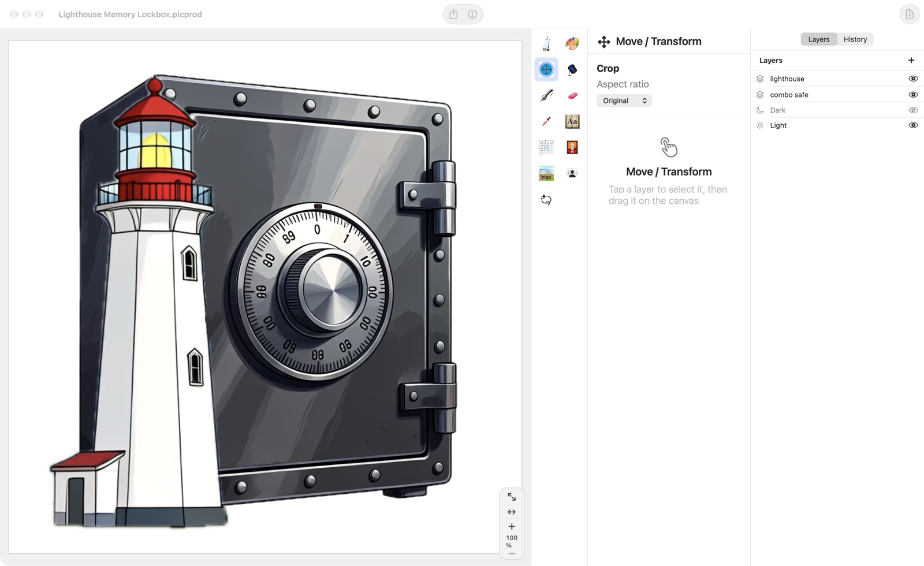This screenshot has height=566, width=924.
Task: Select the Light layer row
Action: coord(839,125)
